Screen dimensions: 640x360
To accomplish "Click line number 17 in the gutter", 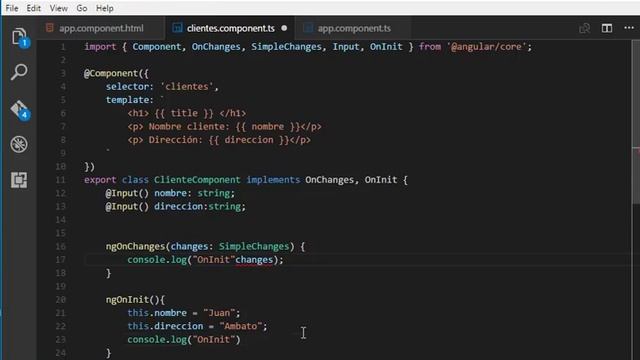I will click(60, 260).
